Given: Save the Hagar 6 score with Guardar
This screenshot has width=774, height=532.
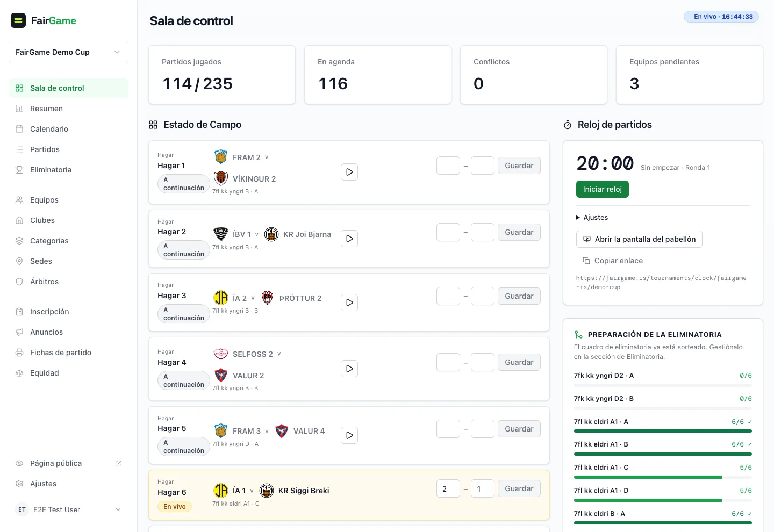Looking at the screenshot, I should click(x=519, y=488).
